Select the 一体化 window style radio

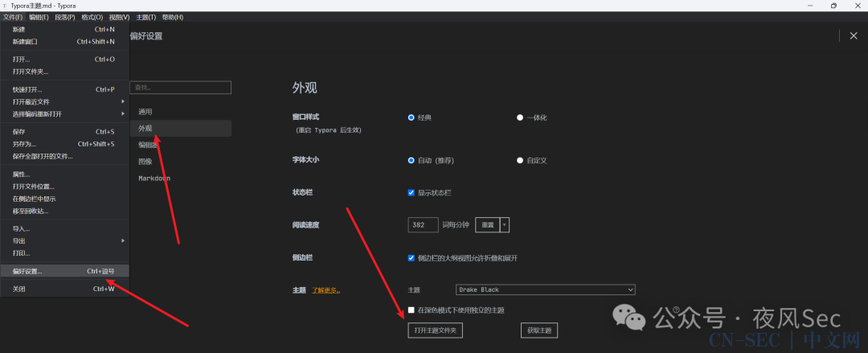520,117
